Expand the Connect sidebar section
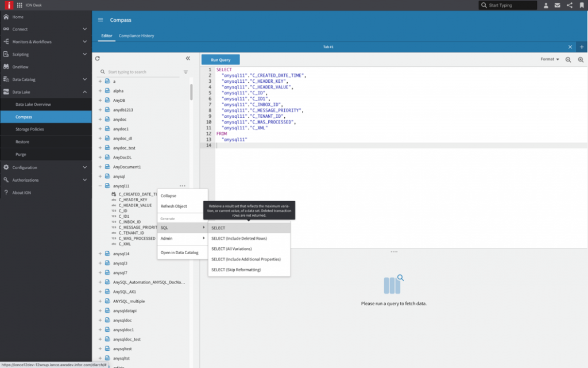This screenshot has height=368, width=588. (45, 29)
